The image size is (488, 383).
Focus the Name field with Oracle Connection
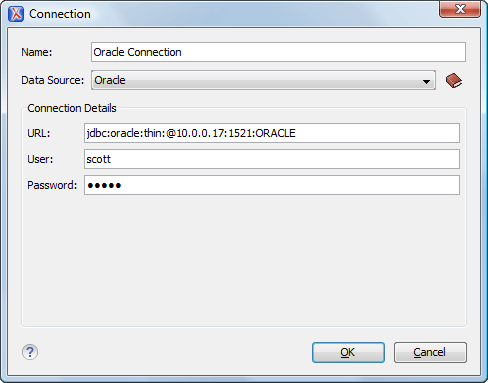point(278,52)
